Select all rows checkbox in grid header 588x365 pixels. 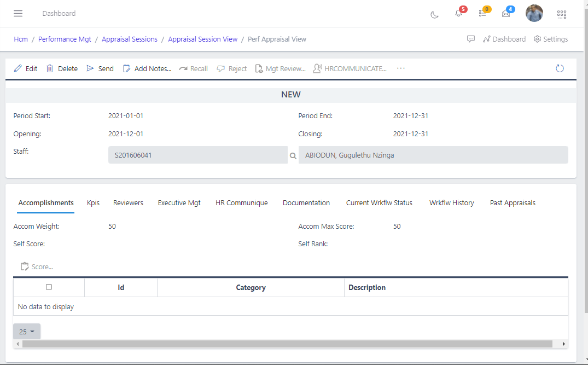pyautogui.click(x=49, y=287)
